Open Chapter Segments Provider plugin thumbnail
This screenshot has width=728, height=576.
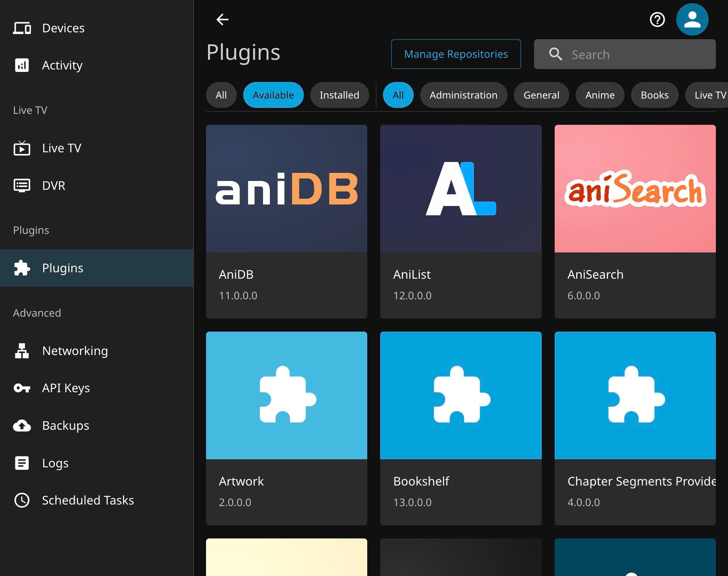tap(635, 395)
